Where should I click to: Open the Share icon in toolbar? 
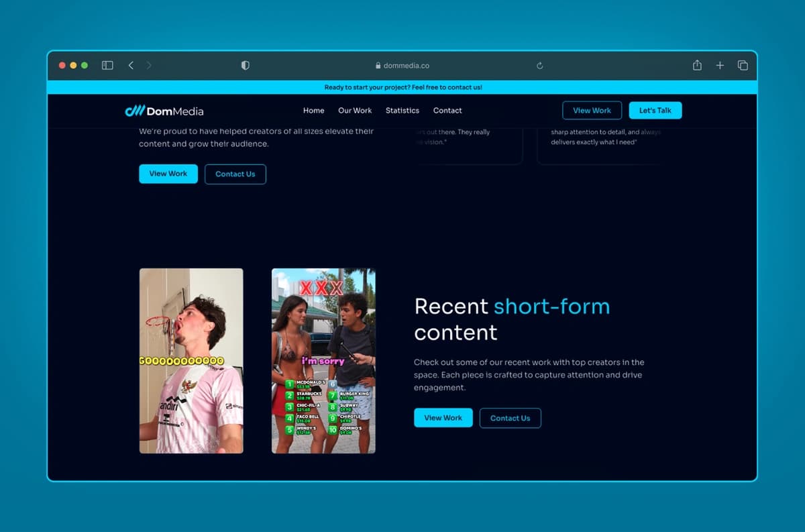tap(697, 65)
